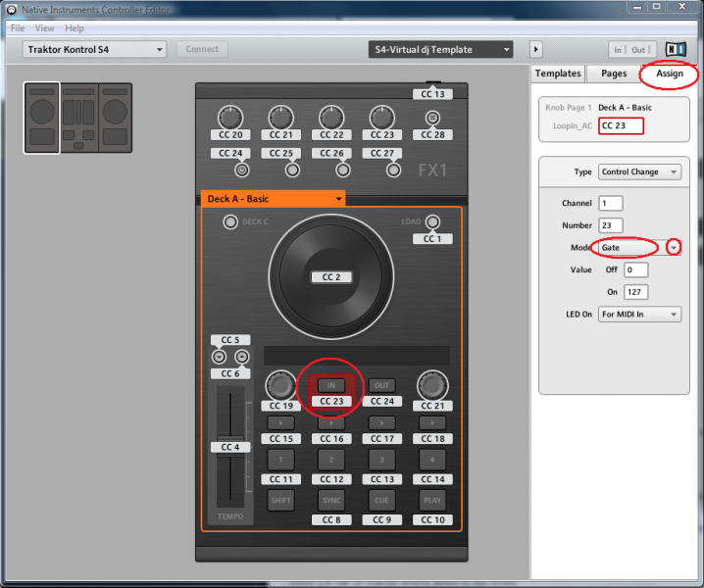
Task: Toggle the PLAY button above CC 10
Action: 432,501
